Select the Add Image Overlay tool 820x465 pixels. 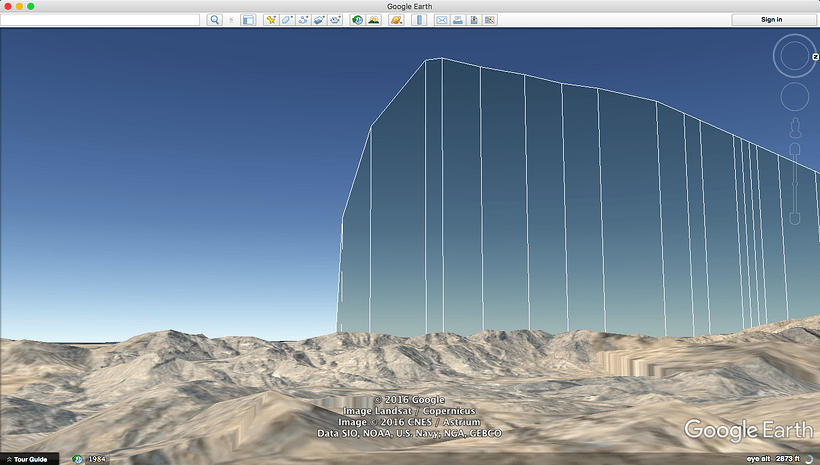[319, 20]
